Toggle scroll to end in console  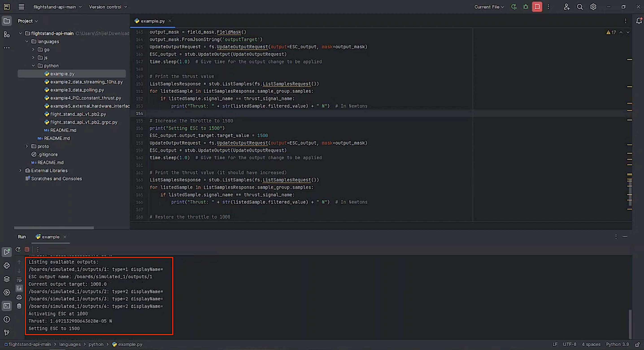click(x=19, y=288)
